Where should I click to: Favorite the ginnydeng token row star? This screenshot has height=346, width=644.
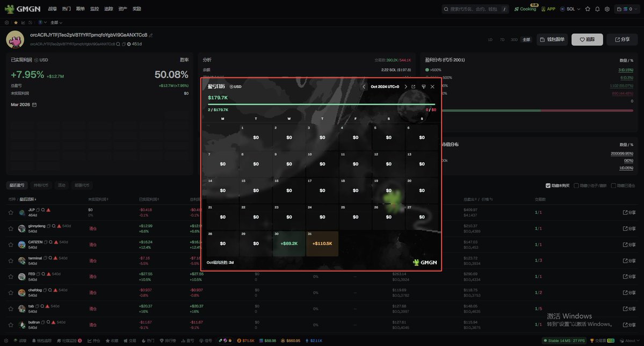11,228
